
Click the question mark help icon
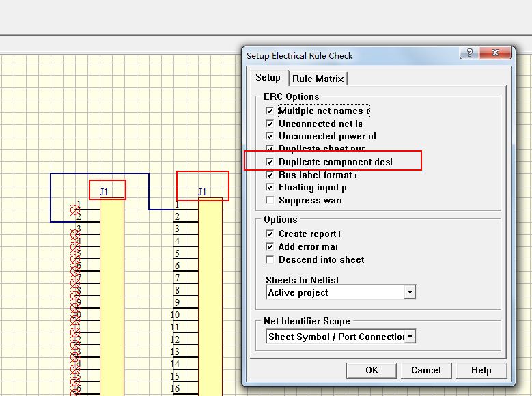(470, 53)
